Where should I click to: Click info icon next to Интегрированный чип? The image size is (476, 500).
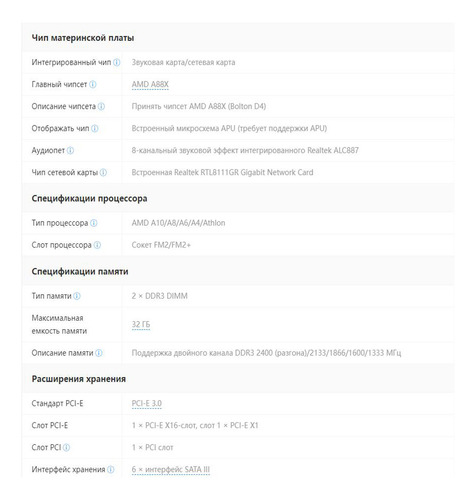[x=116, y=62]
